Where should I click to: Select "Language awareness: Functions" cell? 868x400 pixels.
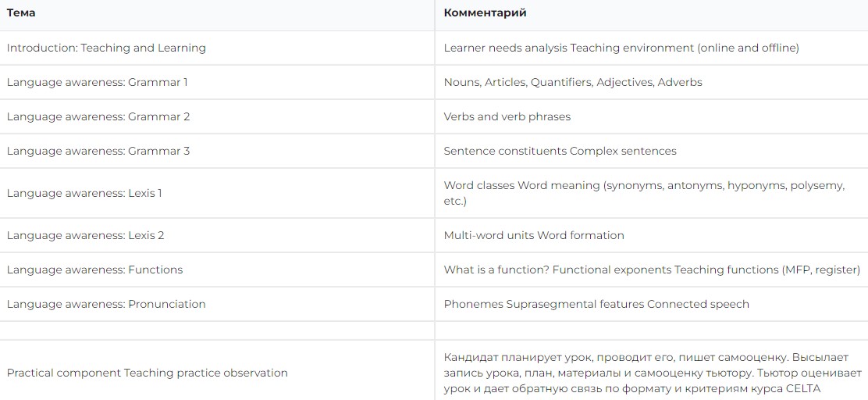(94, 270)
